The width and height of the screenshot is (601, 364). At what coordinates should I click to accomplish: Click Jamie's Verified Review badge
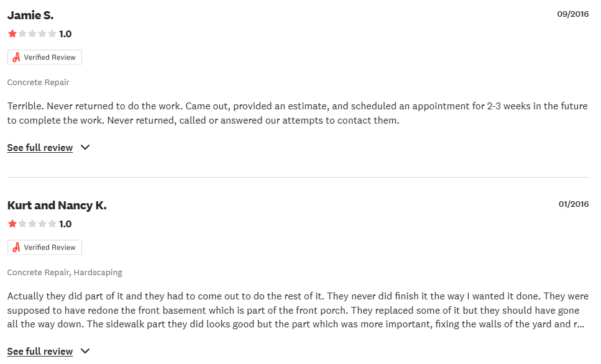[45, 57]
